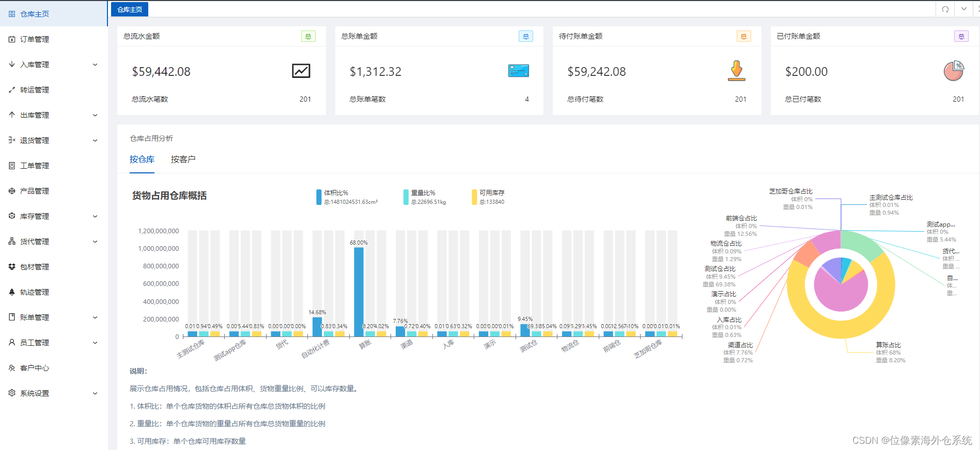
Task: Open the 仓库主页 sidebar icon
Action: 11,14
